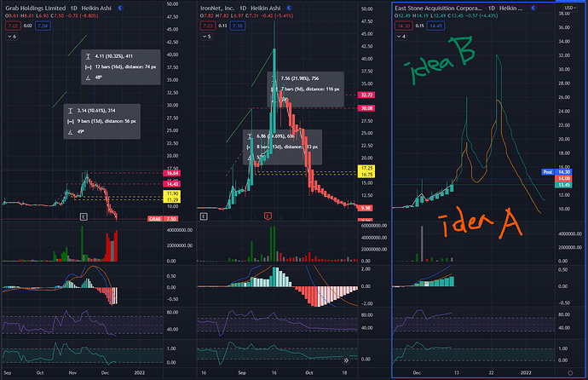Open the earnings E marker on Grab chart
588x380 pixels.
[x=84, y=216]
